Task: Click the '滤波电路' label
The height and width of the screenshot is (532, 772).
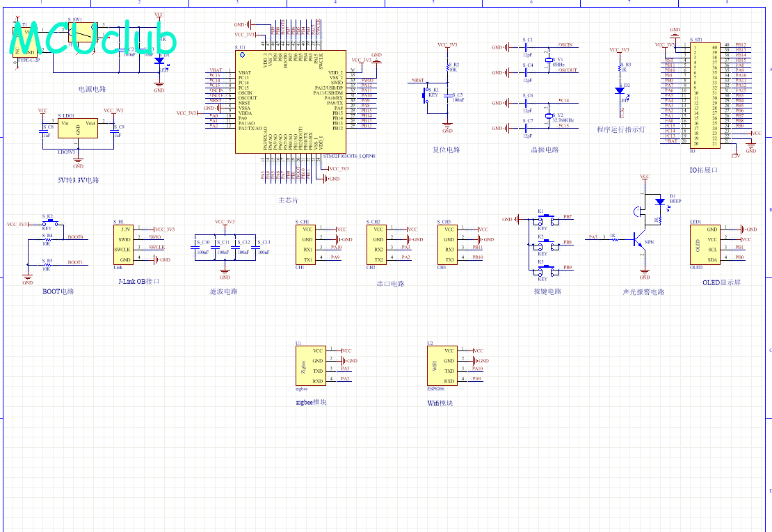Action: tap(223, 291)
